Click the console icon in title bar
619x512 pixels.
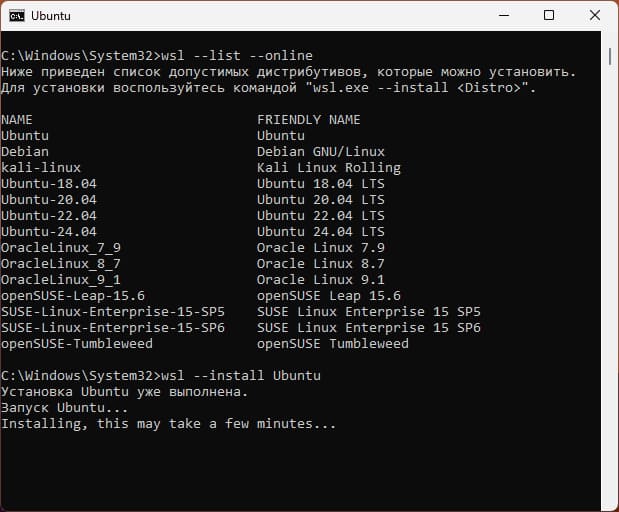[x=17, y=16]
